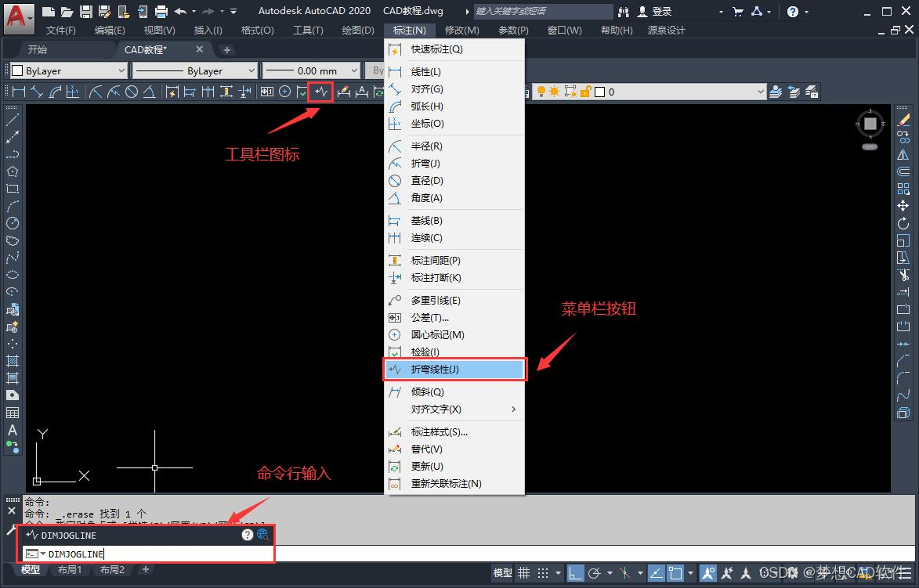Open polar tracking options dropdown arrow

[x=610, y=573]
